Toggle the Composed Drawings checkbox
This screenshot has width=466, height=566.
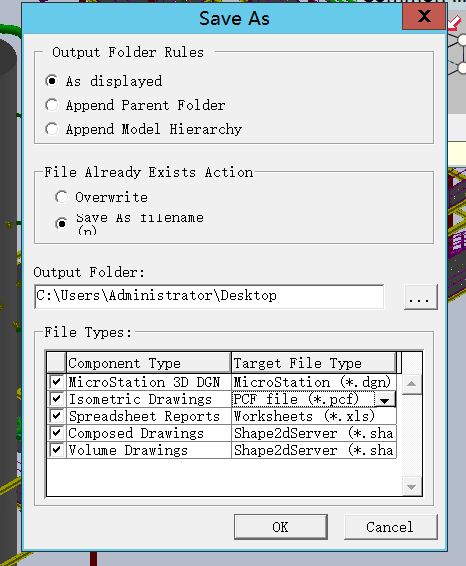[x=56, y=433]
